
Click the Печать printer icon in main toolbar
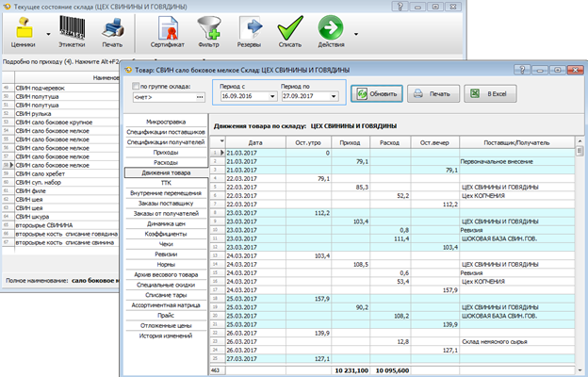coord(112,28)
